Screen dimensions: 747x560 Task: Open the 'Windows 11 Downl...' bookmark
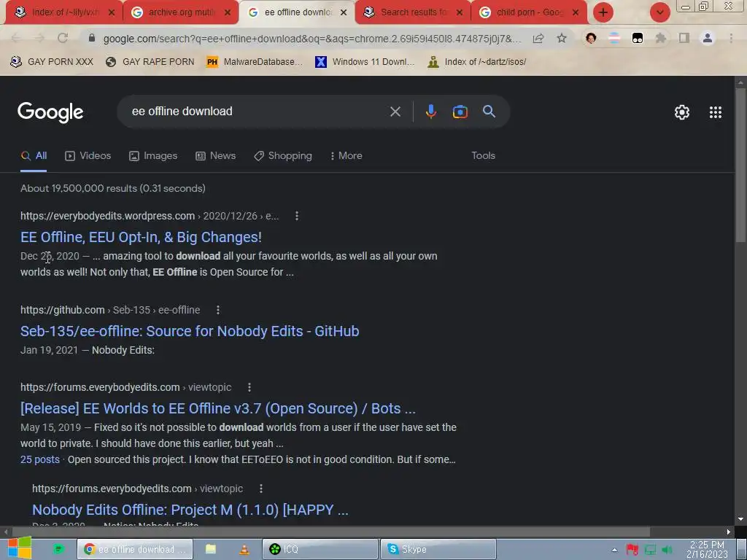coord(365,62)
